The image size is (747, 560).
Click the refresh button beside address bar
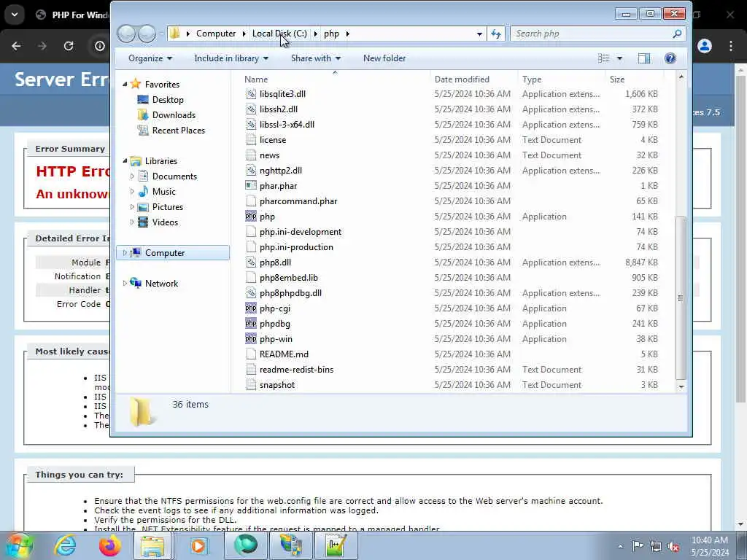(496, 34)
